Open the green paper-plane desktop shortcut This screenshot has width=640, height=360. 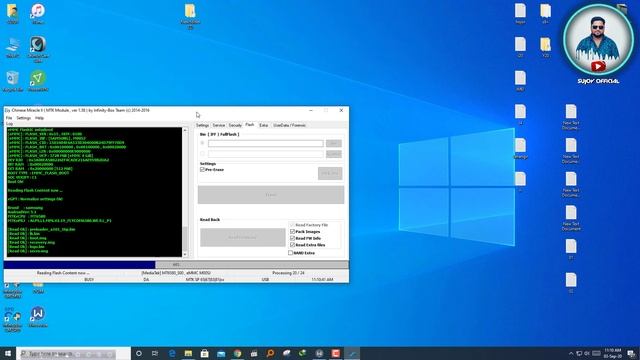(38, 80)
